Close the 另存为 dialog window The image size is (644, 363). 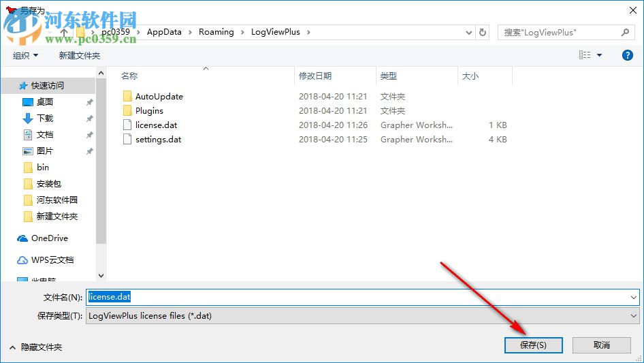(633, 10)
